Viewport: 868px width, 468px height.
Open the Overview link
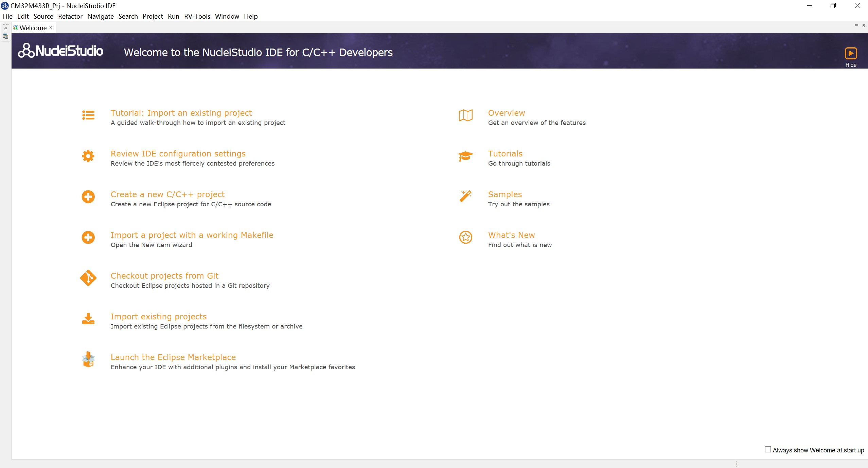pos(507,113)
